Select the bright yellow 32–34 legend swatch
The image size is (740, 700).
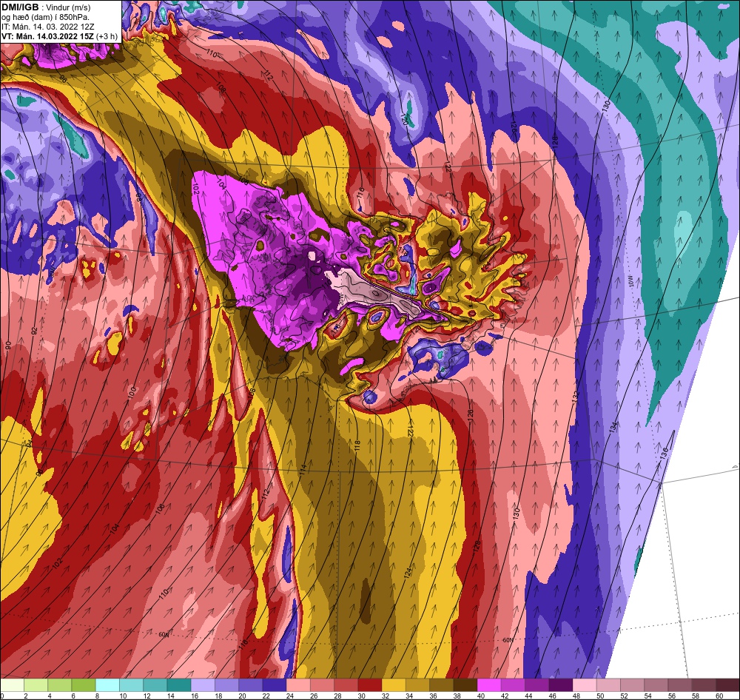click(394, 685)
